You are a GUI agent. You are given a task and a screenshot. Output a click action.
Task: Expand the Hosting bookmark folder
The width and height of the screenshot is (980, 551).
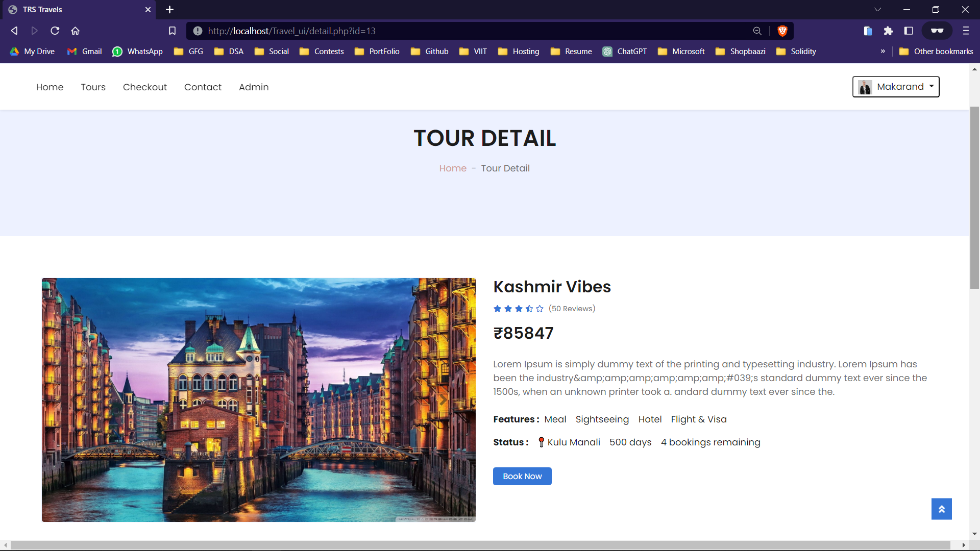click(x=519, y=52)
